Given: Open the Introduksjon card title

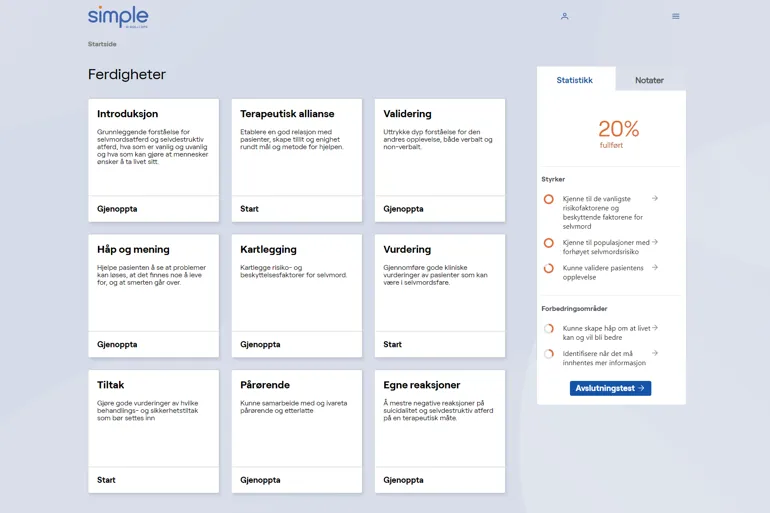Looking at the screenshot, I should pos(128,114).
